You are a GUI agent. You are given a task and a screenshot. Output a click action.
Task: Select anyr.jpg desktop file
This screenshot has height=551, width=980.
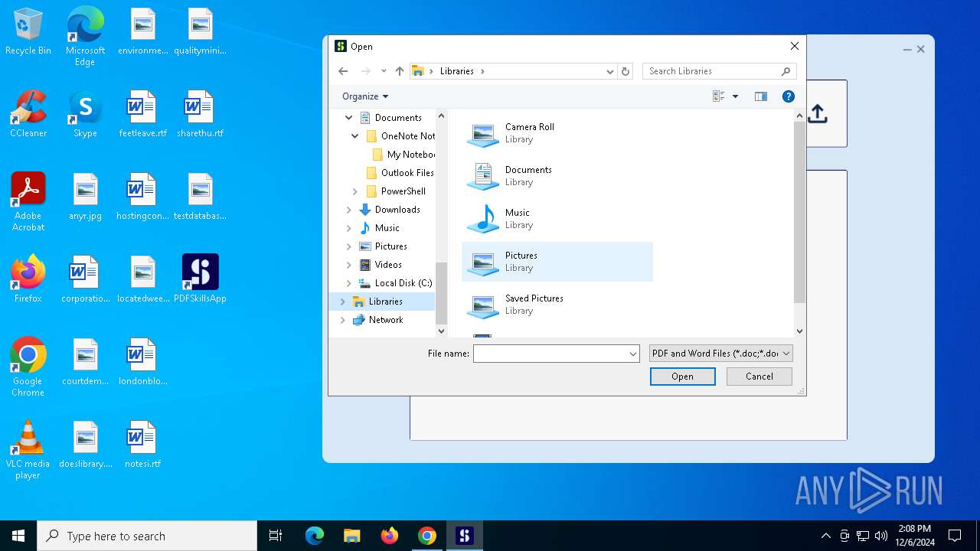click(85, 197)
